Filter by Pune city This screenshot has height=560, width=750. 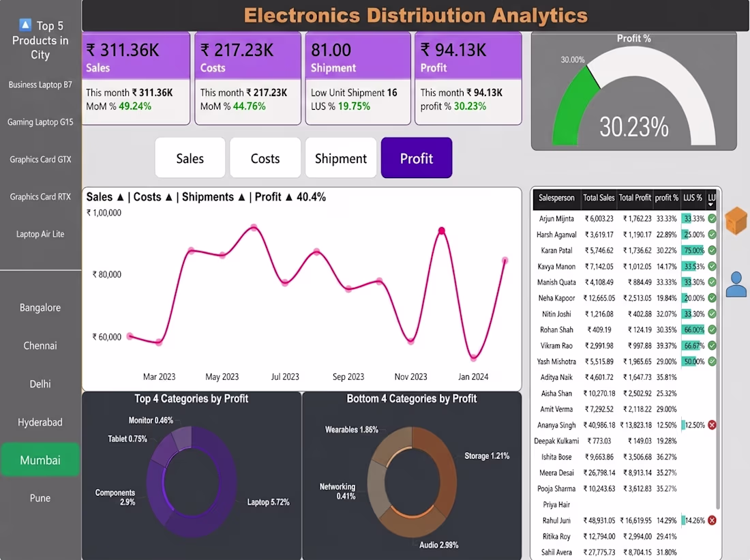coord(40,498)
